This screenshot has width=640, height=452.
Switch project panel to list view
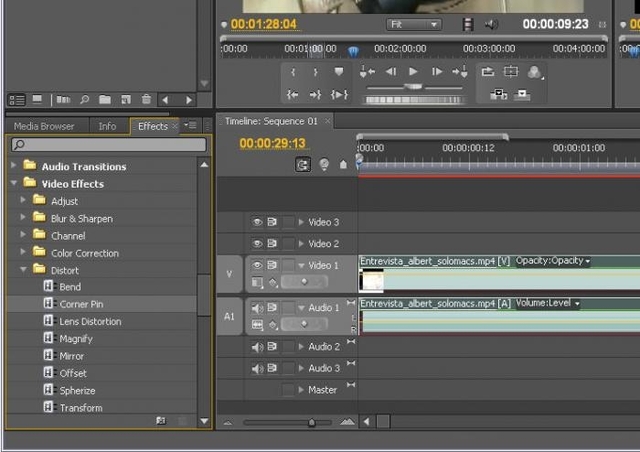coord(17,100)
